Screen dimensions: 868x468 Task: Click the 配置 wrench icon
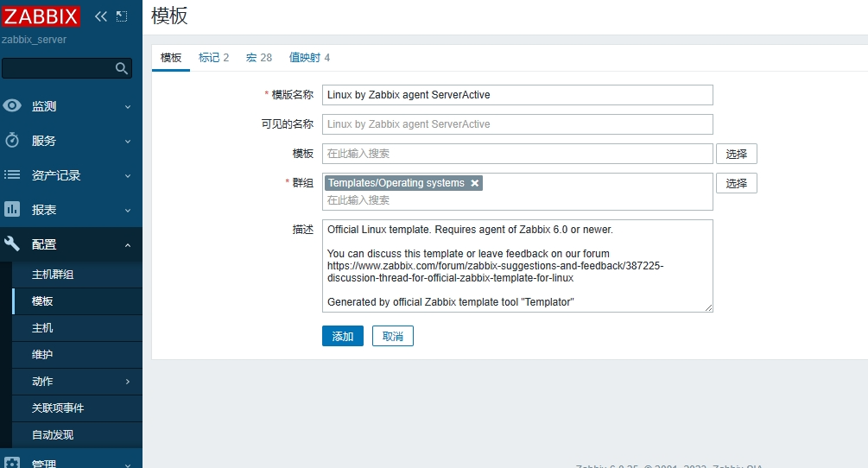coord(12,244)
